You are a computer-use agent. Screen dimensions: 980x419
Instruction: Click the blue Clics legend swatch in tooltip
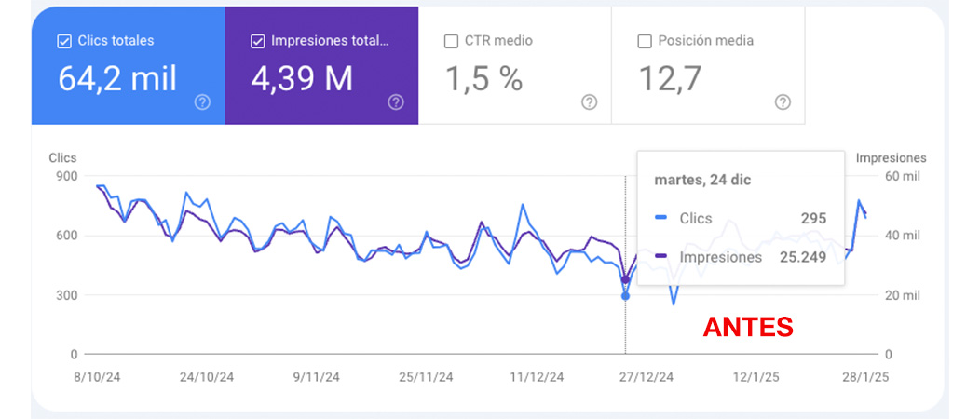click(661, 219)
